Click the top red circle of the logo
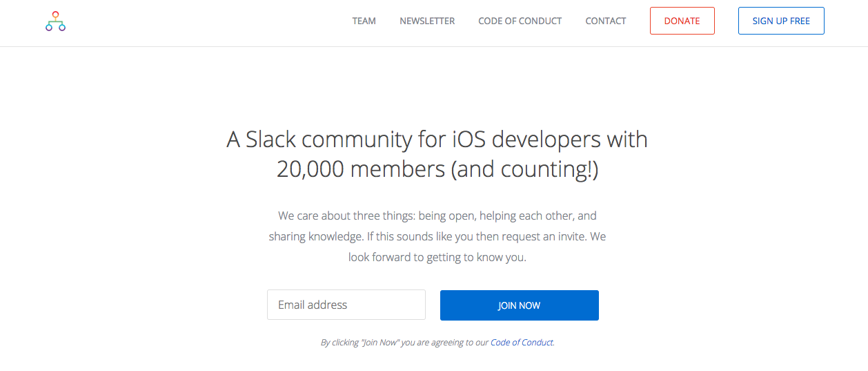This screenshot has width=868, height=371. click(56, 14)
